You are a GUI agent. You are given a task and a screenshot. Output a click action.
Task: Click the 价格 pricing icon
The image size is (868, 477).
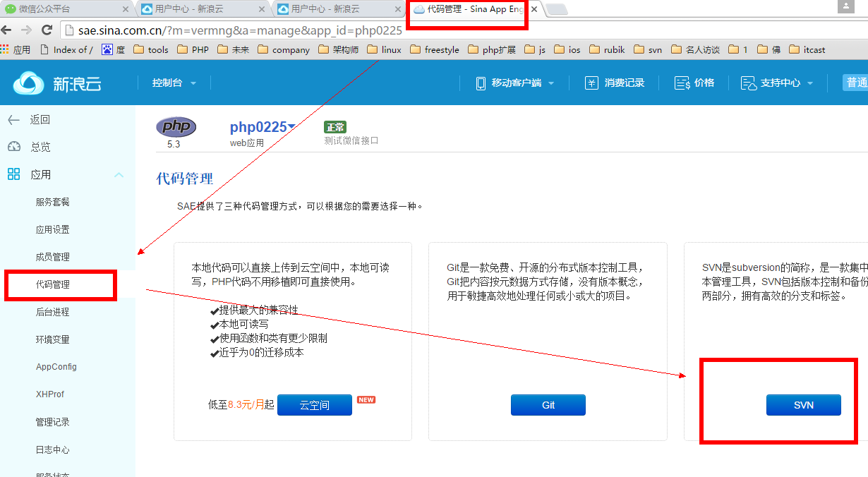pos(682,83)
